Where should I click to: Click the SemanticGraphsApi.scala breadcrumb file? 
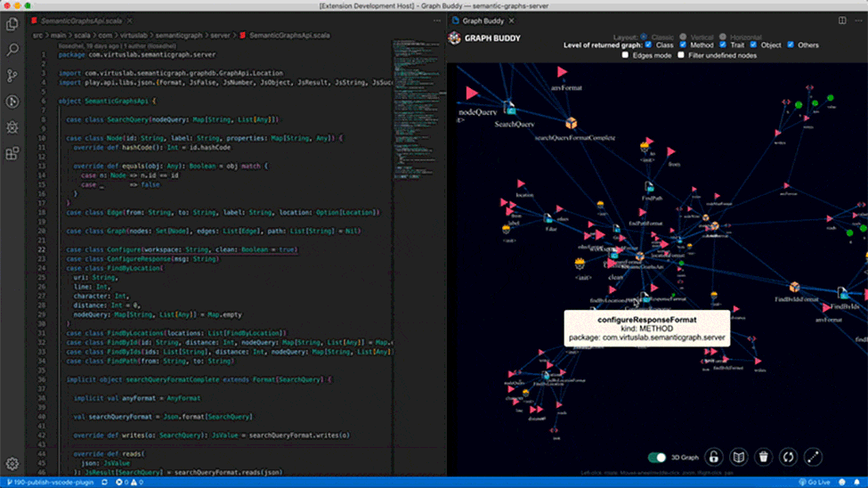[289, 35]
